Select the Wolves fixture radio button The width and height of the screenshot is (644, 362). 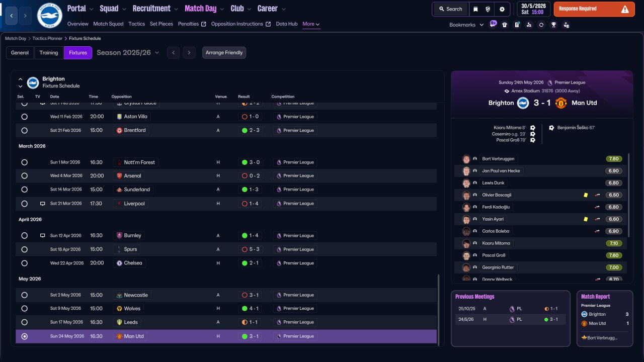pos(24,309)
